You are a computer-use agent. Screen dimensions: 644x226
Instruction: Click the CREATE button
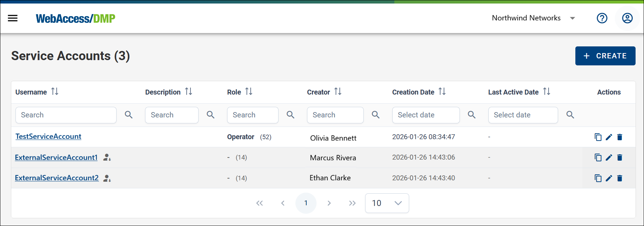click(605, 56)
